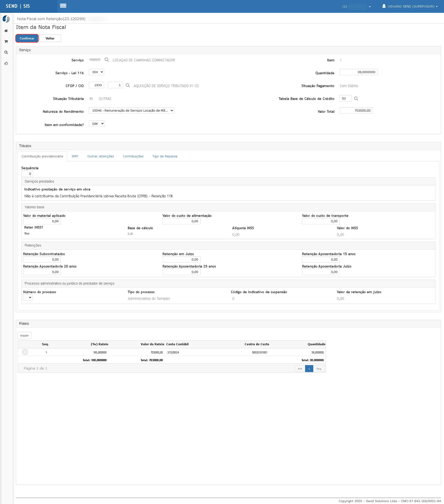Click the Voltar button

[50, 39]
